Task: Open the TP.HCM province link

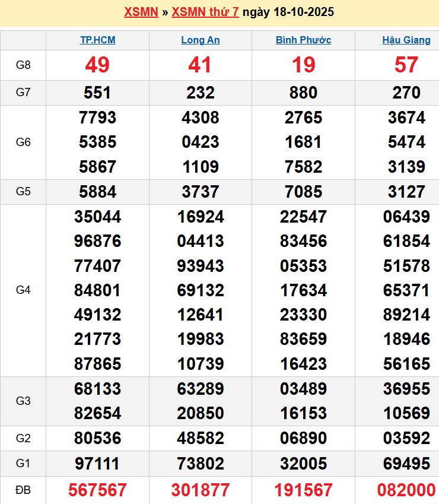Action: (98, 40)
